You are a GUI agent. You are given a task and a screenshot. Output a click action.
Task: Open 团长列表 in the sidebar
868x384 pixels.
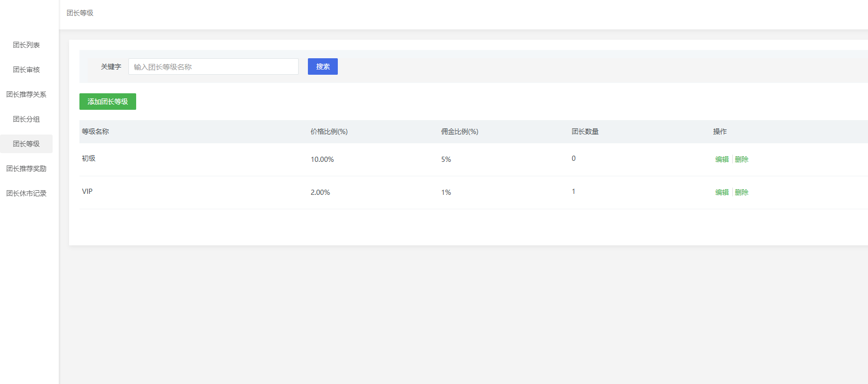pyautogui.click(x=26, y=45)
